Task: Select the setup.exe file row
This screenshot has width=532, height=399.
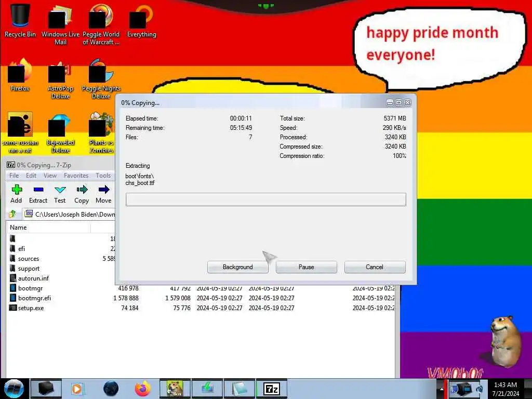Action: pyautogui.click(x=201, y=308)
